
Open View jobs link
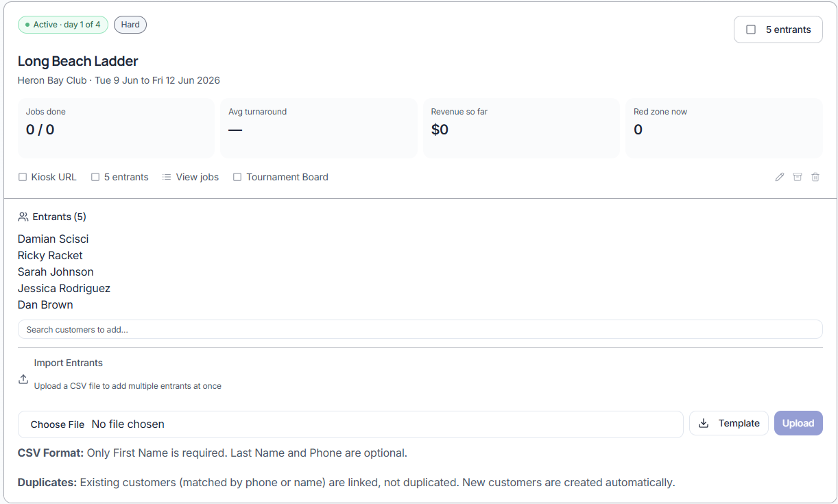197,177
